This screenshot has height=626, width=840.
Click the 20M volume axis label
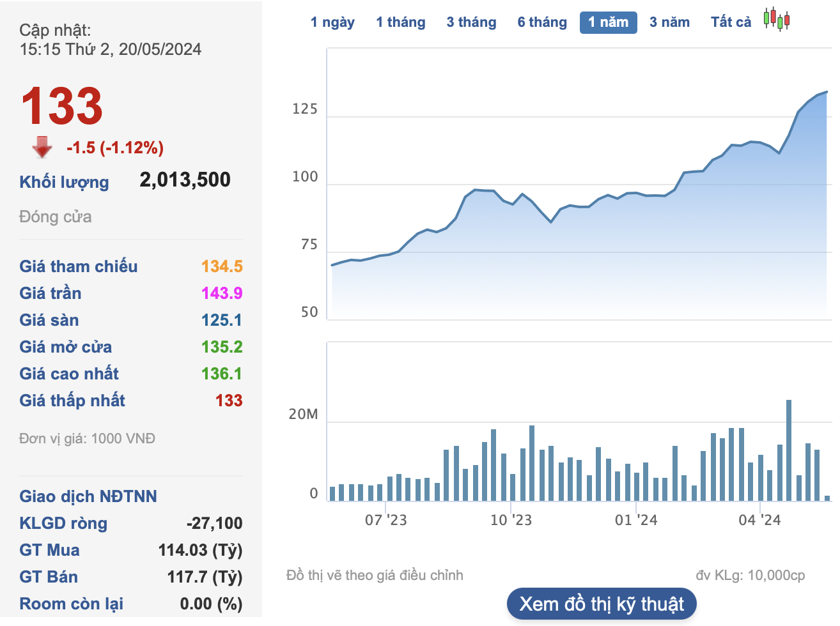pos(303,415)
